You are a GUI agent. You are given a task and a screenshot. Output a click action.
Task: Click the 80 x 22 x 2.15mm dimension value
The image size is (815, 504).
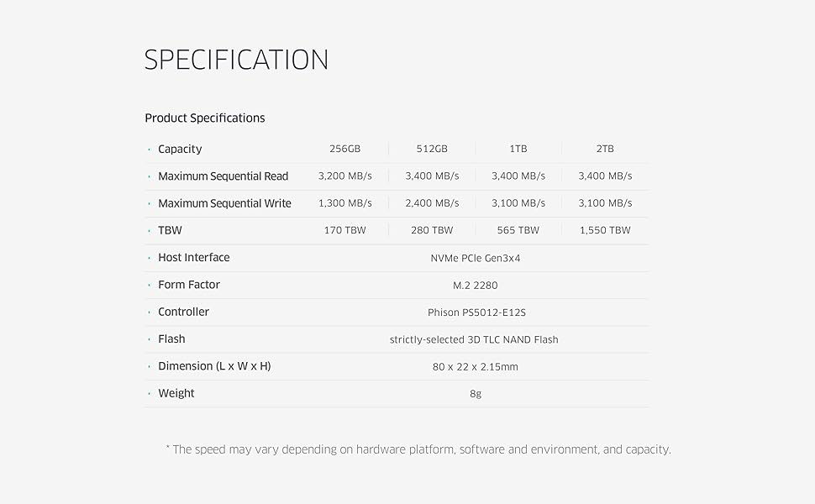(x=476, y=366)
